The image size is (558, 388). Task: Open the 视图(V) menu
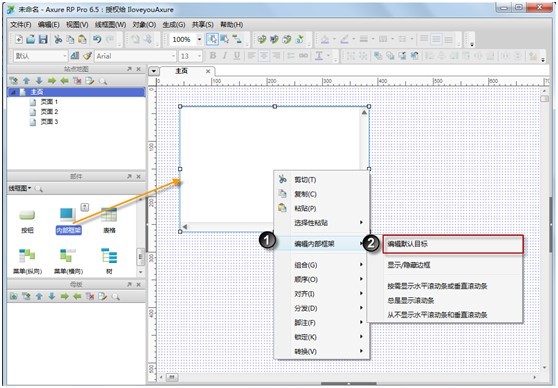[77, 25]
